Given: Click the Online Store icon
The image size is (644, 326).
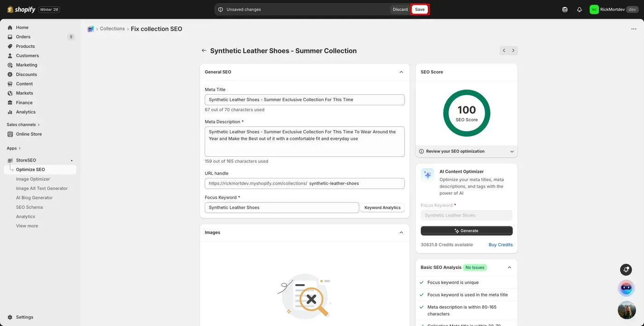Looking at the screenshot, I should (x=10, y=134).
